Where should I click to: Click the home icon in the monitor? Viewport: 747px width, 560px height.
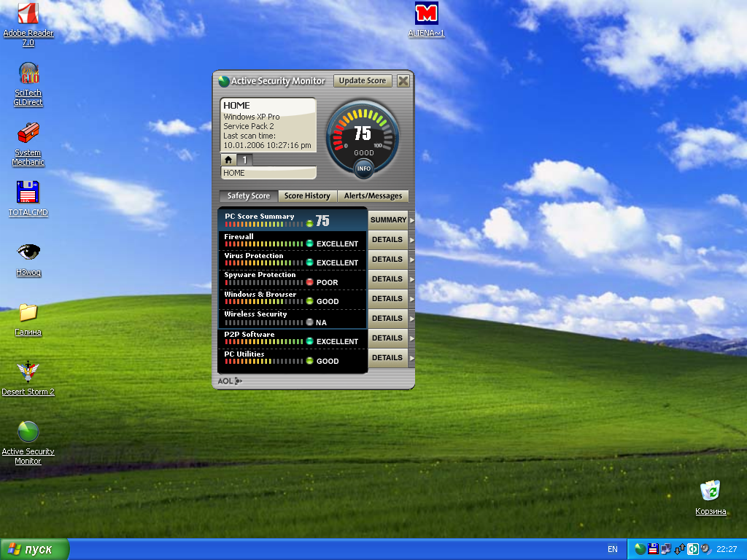coord(228,160)
